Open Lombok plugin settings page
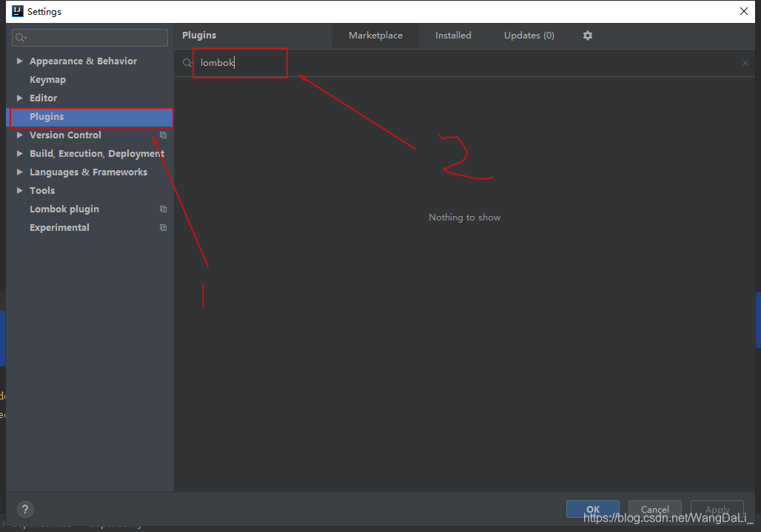Screen dimensions: 761x532 tap(64, 209)
